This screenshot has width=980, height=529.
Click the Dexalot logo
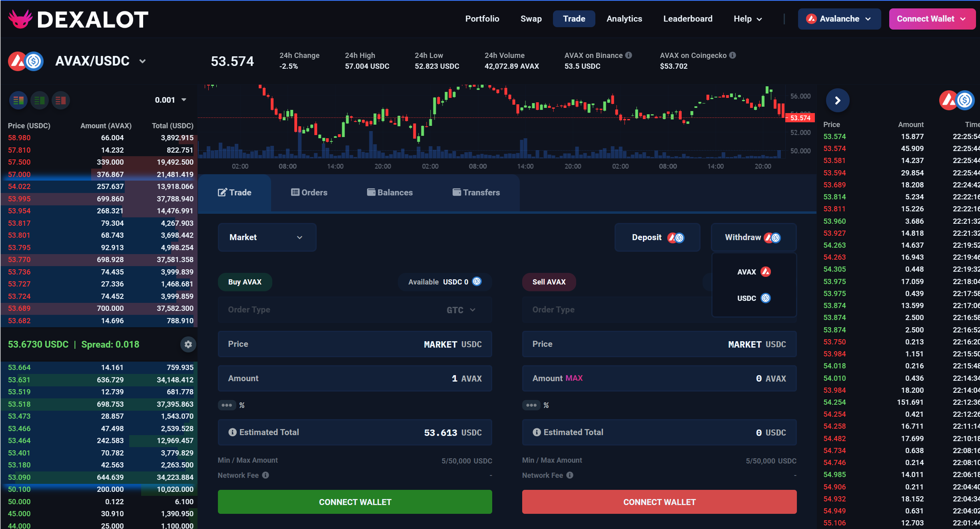78,19
